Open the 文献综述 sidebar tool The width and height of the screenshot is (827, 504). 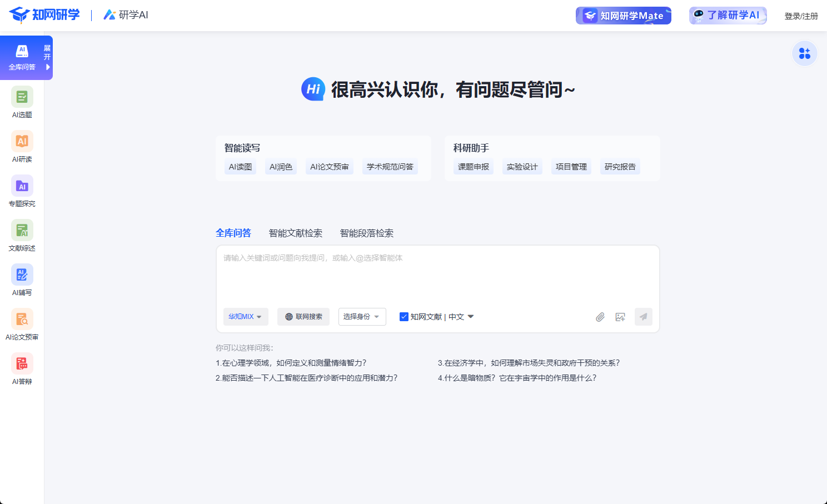[x=22, y=236]
